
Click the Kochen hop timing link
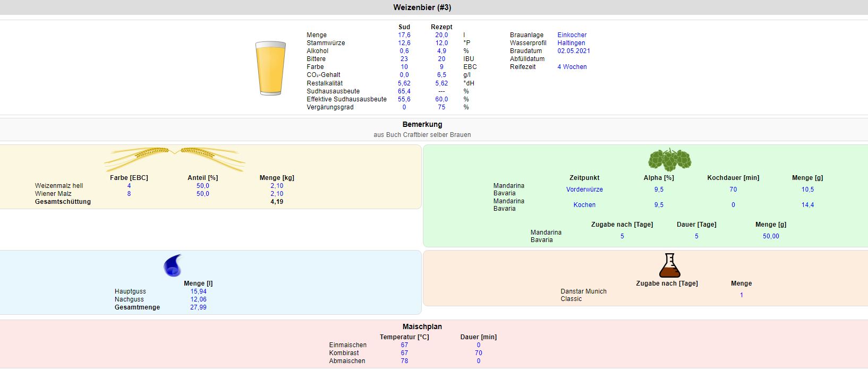[x=584, y=205]
